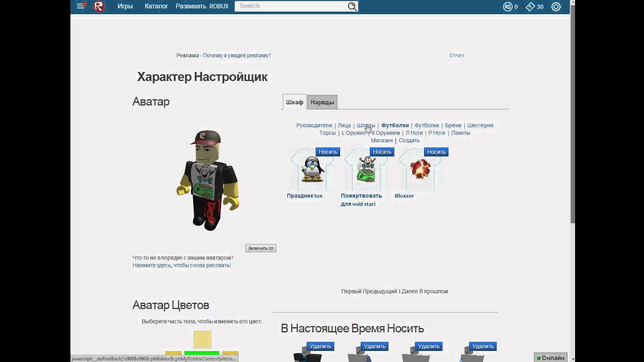Select the Р Ноги category
The width and height of the screenshot is (644, 362).
coord(437,133)
